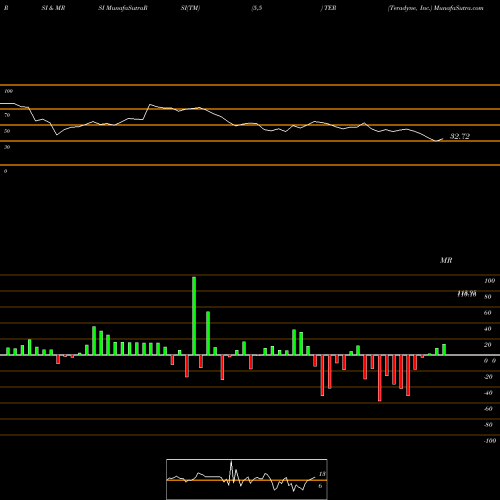
Task: Click the 40 label on the MR axis
Action: coord(488,329)
